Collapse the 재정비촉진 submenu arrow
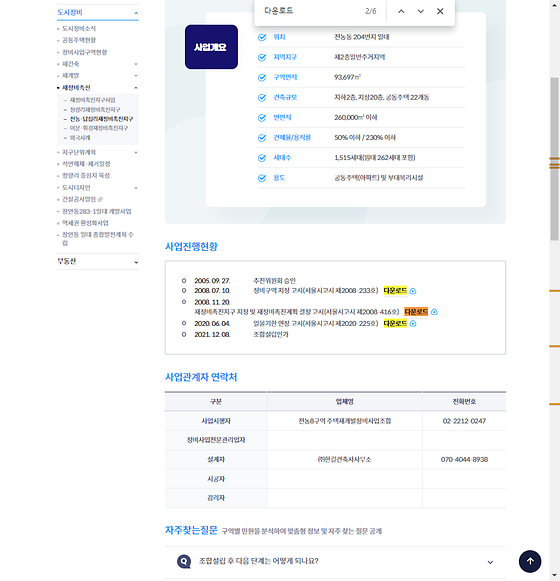560x581 pixels. tap(136, 88)
